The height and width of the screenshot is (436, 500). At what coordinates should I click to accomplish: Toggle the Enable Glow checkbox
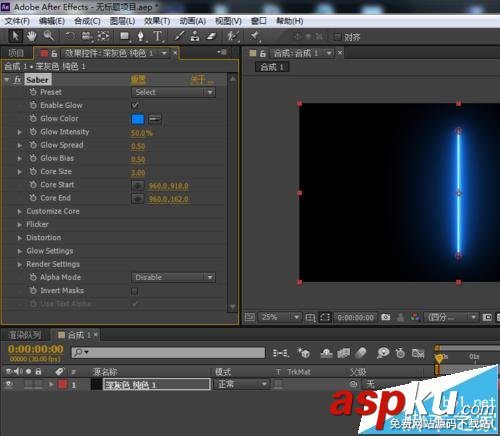click(135, 105)
